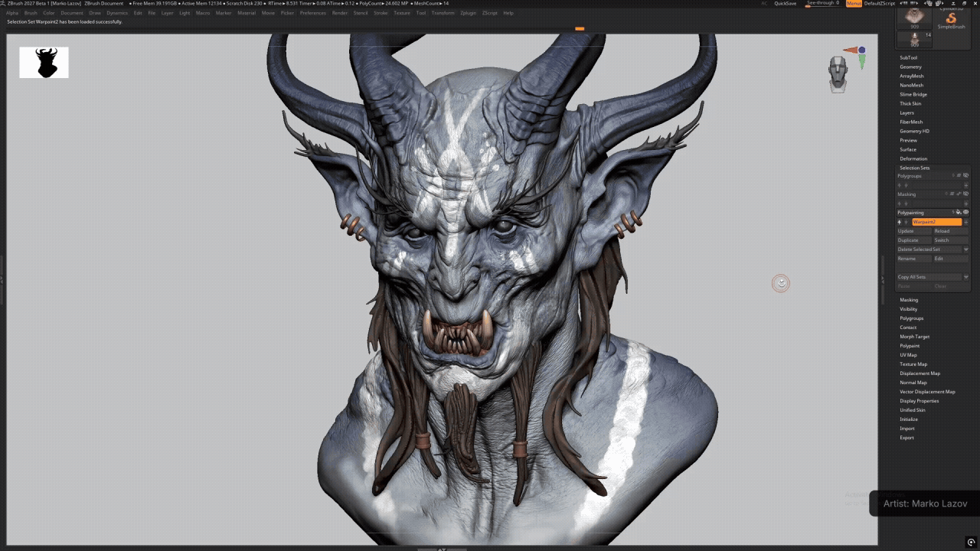Select the large bust tool thumbnail
This screenshot has height=551, width=980.
913,17
